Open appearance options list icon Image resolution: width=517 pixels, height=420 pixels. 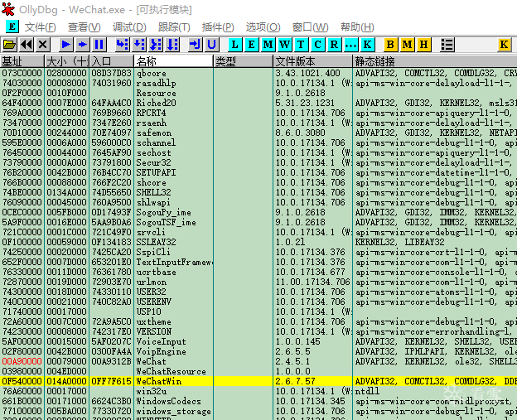click(x=447, y=45)
